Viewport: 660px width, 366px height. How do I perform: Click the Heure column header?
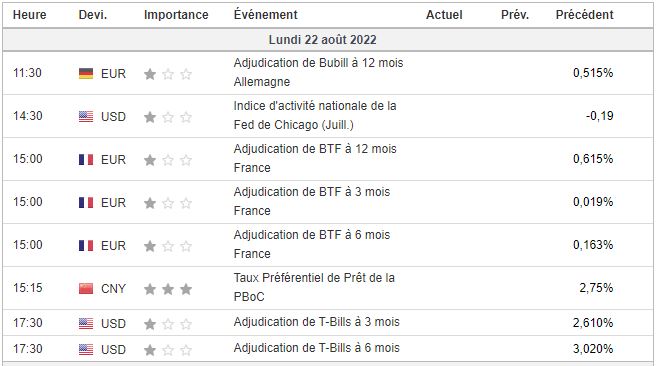(x=29, y=15)
